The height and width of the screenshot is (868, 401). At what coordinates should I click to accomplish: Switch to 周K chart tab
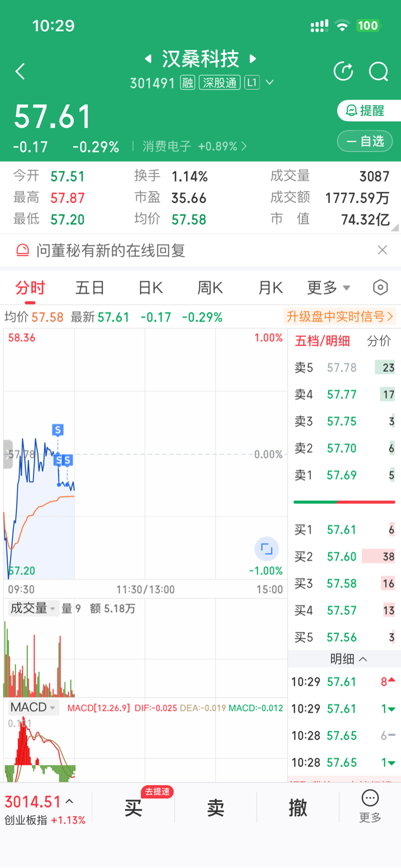(210, 288)
